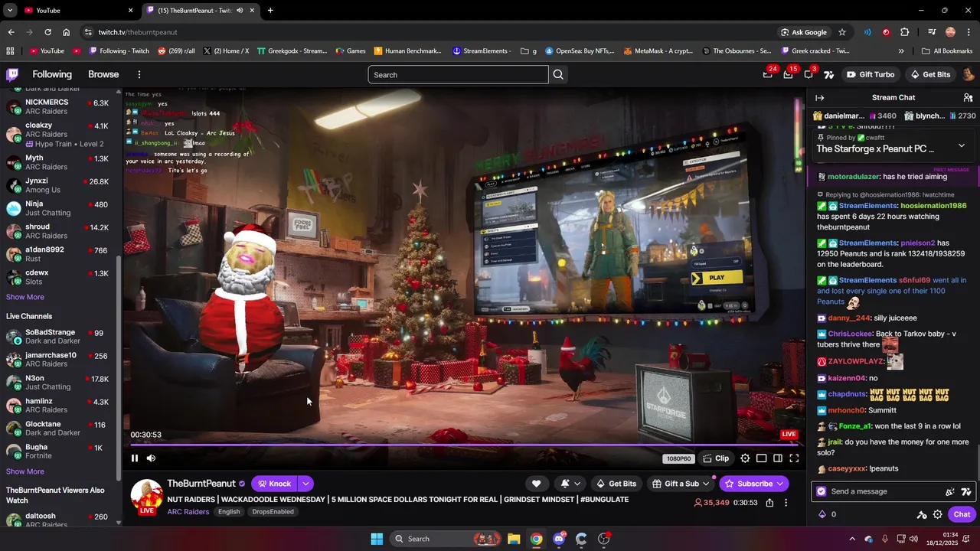980x551 pixels.
Task: Click the Turbo icon in top nav
Action: [828, 74]
